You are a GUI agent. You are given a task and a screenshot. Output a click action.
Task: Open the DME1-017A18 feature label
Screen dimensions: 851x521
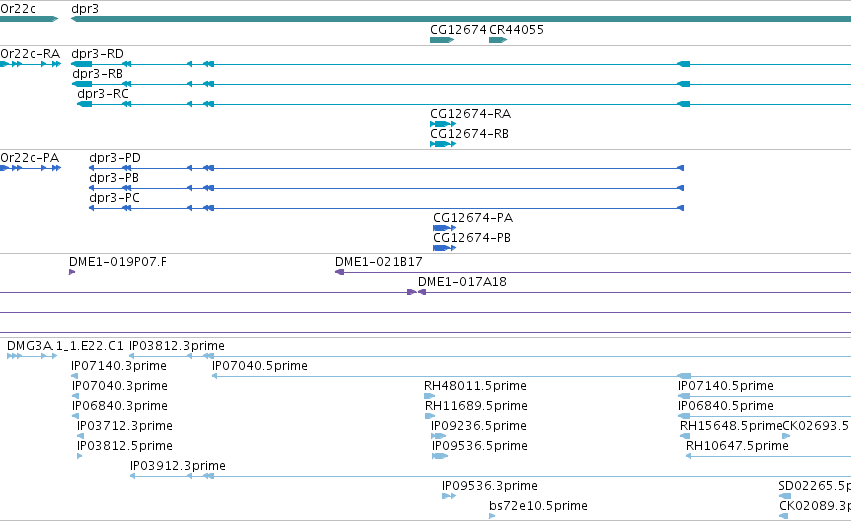coord(462,282)
